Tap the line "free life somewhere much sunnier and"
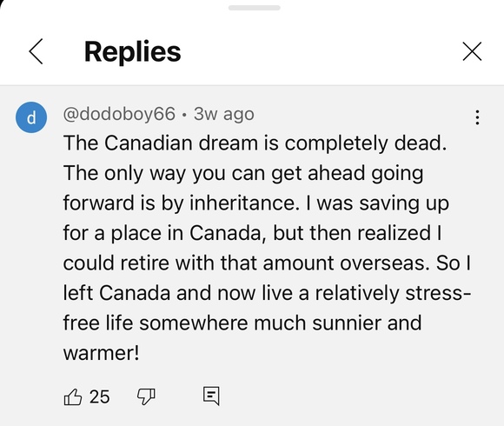 click(242, 323)
